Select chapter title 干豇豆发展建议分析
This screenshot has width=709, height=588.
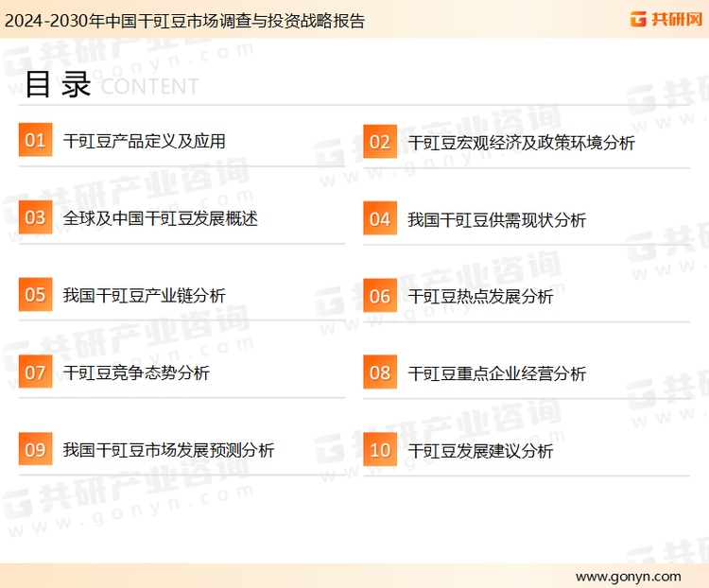click(480, 451)
